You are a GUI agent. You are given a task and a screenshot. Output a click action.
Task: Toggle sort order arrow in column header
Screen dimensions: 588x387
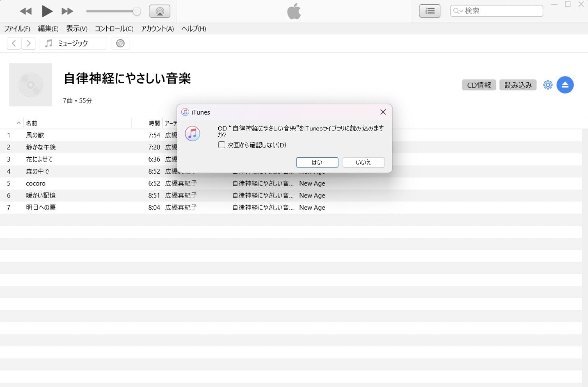(18, 123)
